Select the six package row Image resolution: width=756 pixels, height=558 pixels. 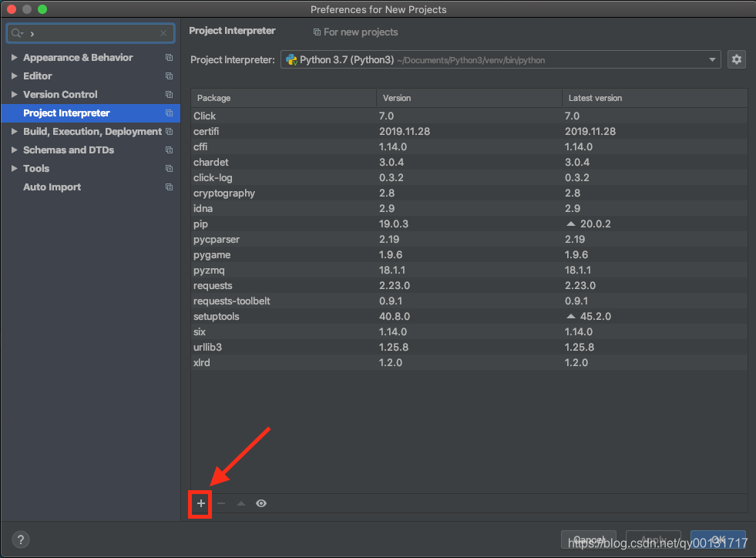point(469,332)
